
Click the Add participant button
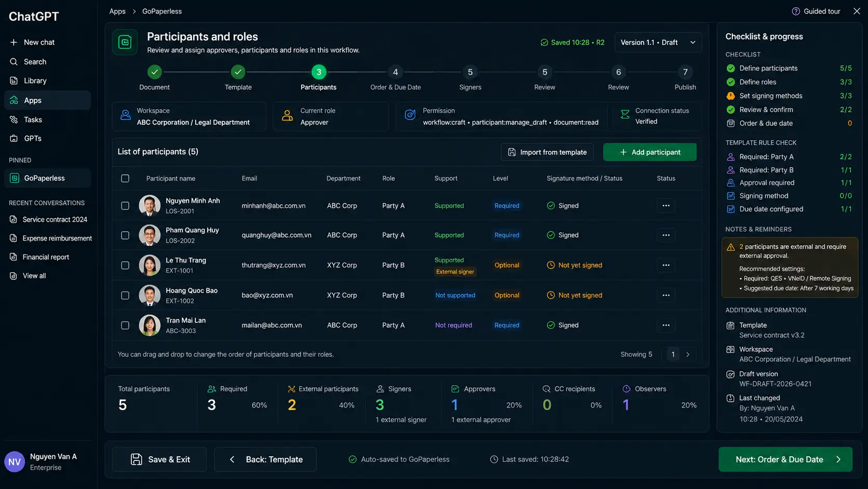[649, 152]
